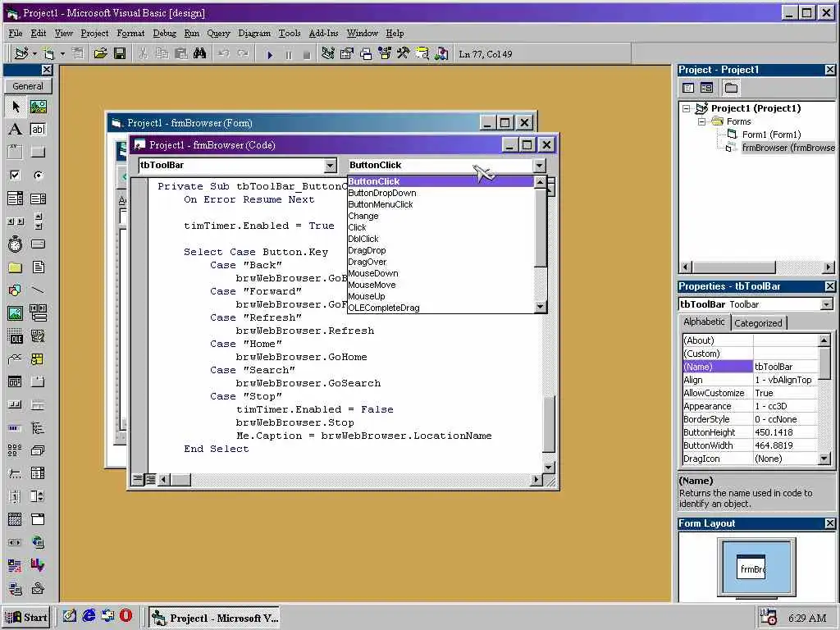Click the Windows Start button
This screenshot has height=630, width=840.
pyautogui.click(x=27, y=618)
